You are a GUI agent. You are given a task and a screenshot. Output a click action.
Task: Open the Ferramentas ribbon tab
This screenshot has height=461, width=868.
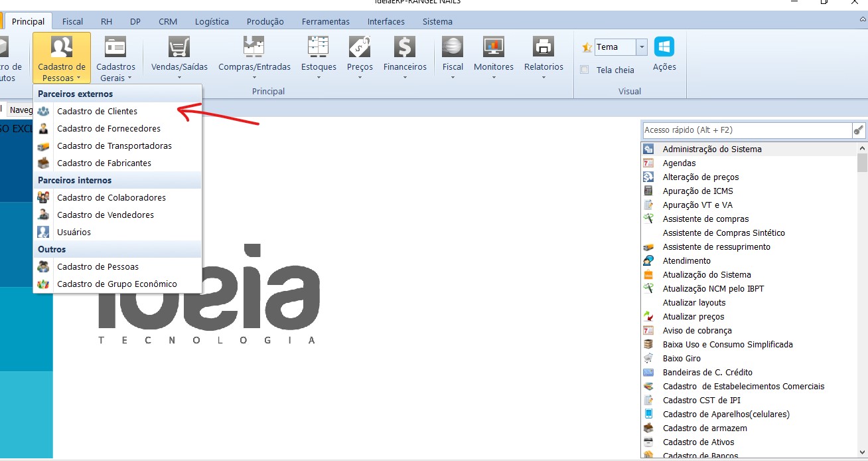pyautogui.click(x=325, y=21)
